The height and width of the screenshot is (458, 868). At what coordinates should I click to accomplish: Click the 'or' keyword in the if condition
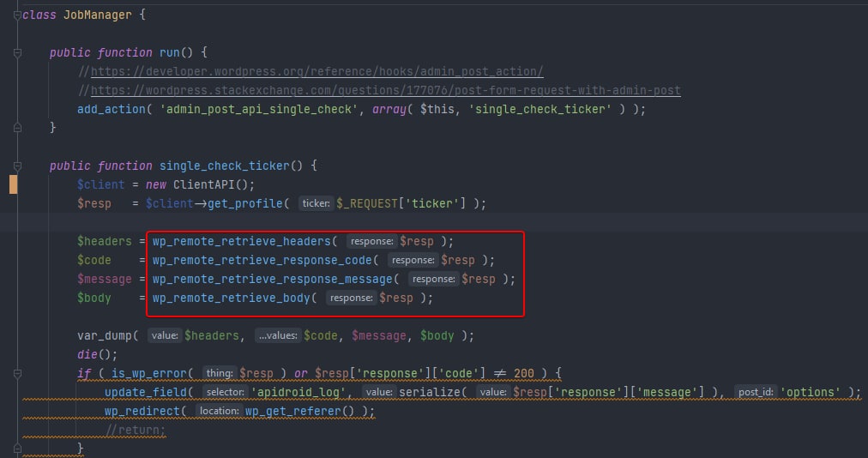(300, 373)
